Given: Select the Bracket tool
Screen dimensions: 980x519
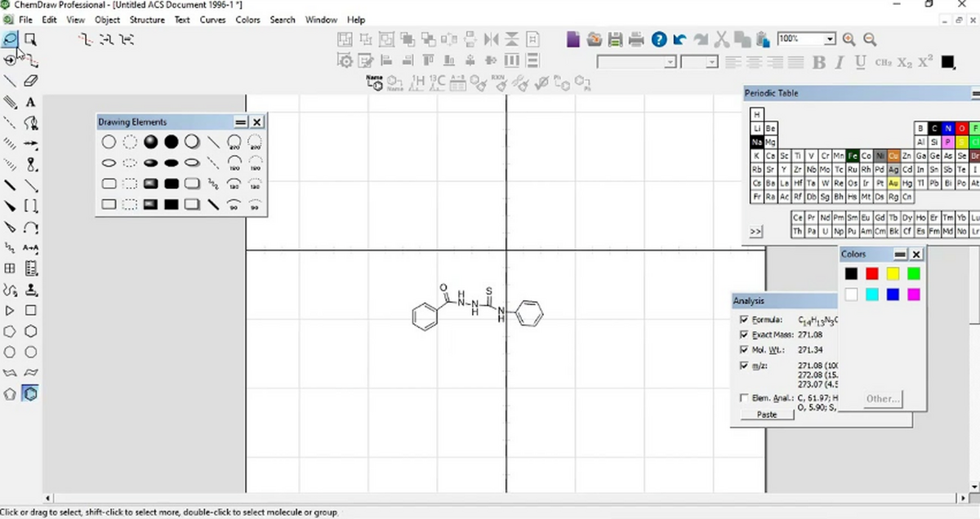Looking at the screenshot, I should pyautogui.click(x=31, y=206).
